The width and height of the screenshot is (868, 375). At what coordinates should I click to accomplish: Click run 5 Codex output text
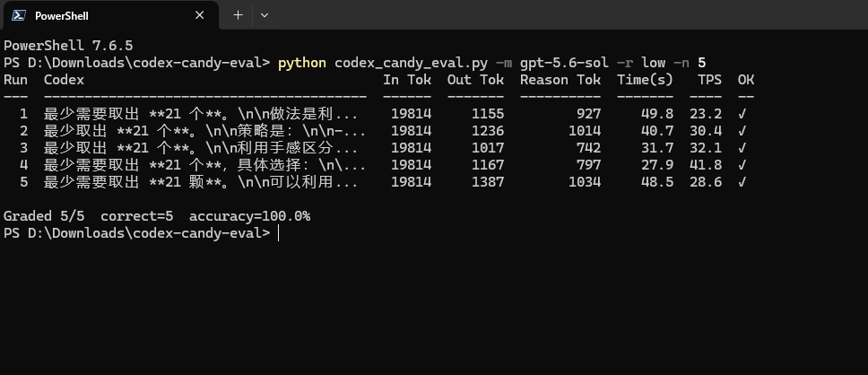(200, 182)
